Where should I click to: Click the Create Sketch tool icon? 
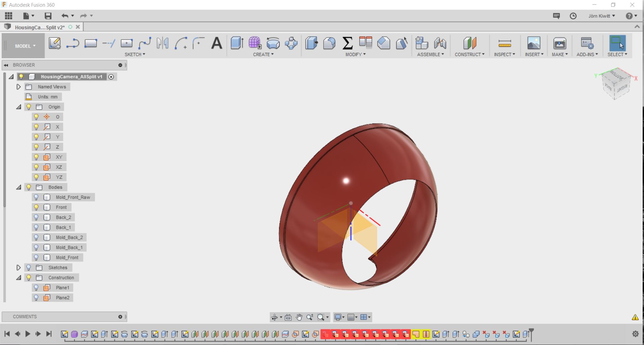pos(55,43)
